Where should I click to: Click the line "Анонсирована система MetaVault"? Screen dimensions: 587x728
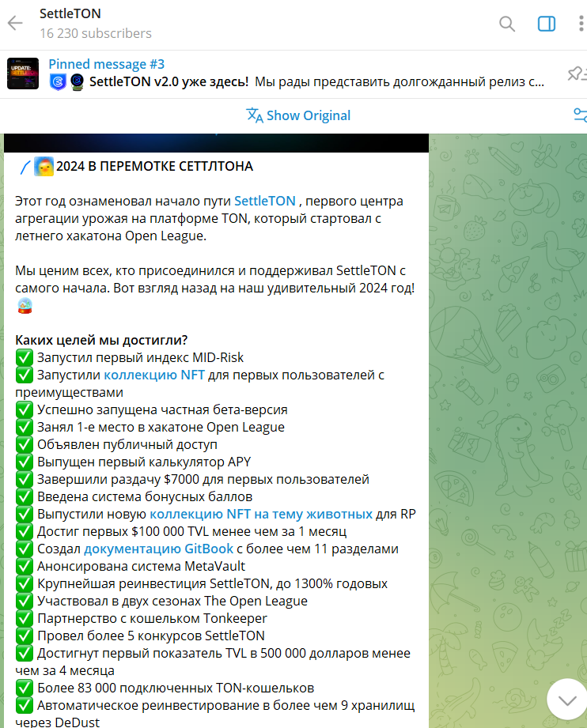141,567
